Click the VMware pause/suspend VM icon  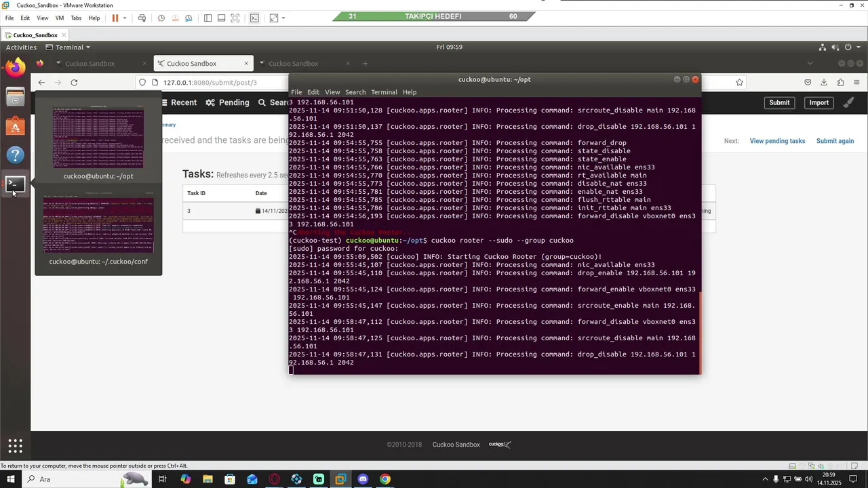115,18
